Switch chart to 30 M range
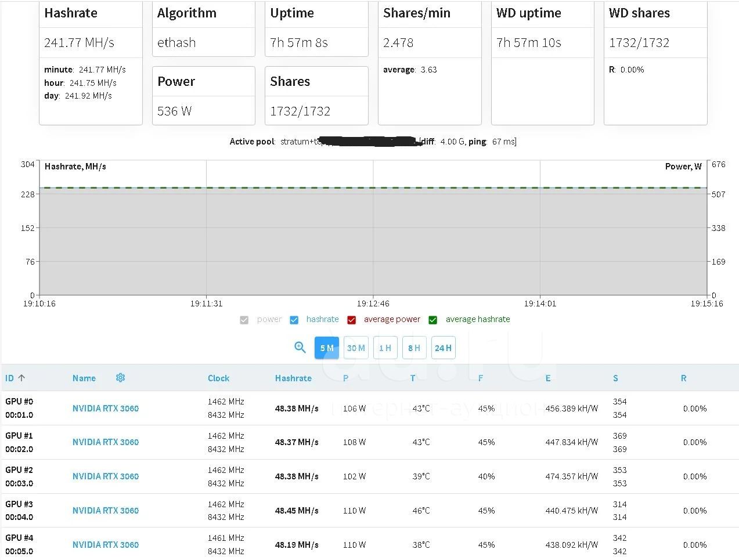 356,348
